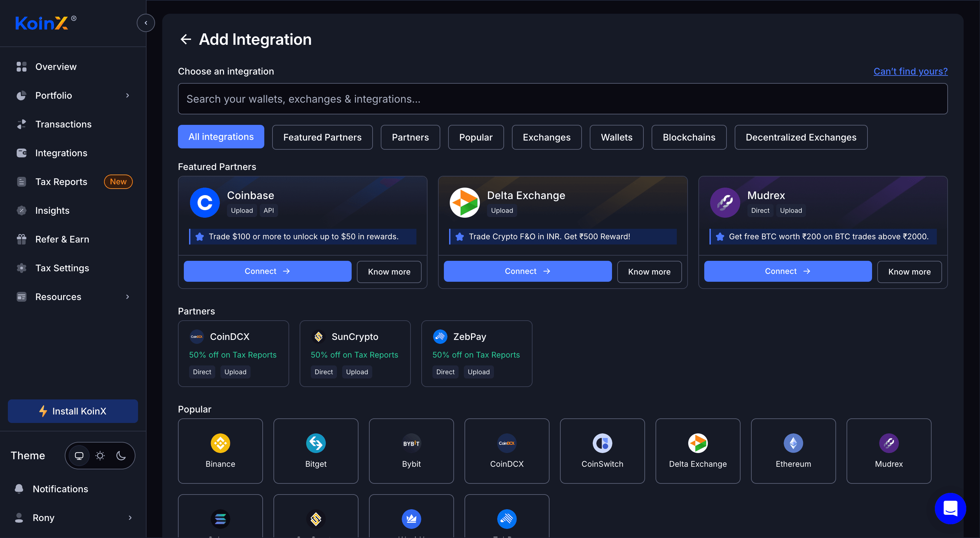Connect the Mudrex integration
Image resolution: width=980 pixels, height=538 pixels.
[788, 271]
